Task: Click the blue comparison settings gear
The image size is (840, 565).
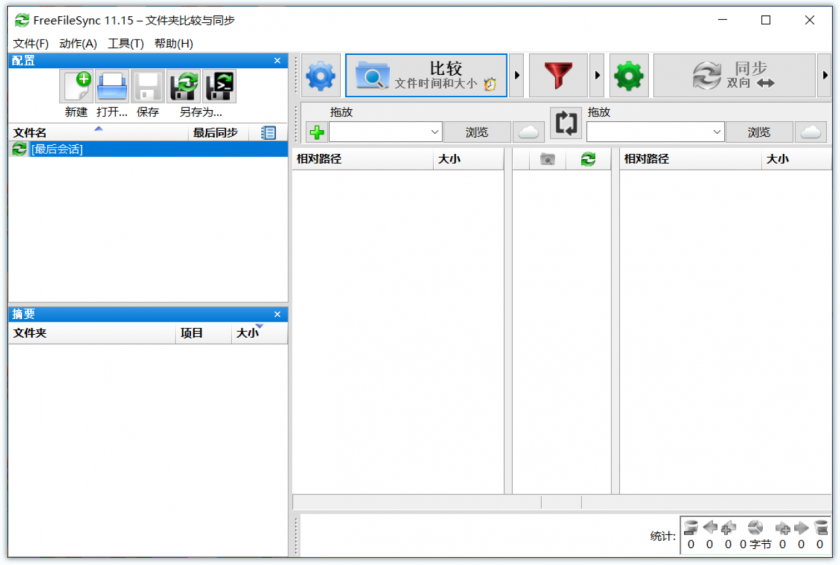Action: (321, 76)
